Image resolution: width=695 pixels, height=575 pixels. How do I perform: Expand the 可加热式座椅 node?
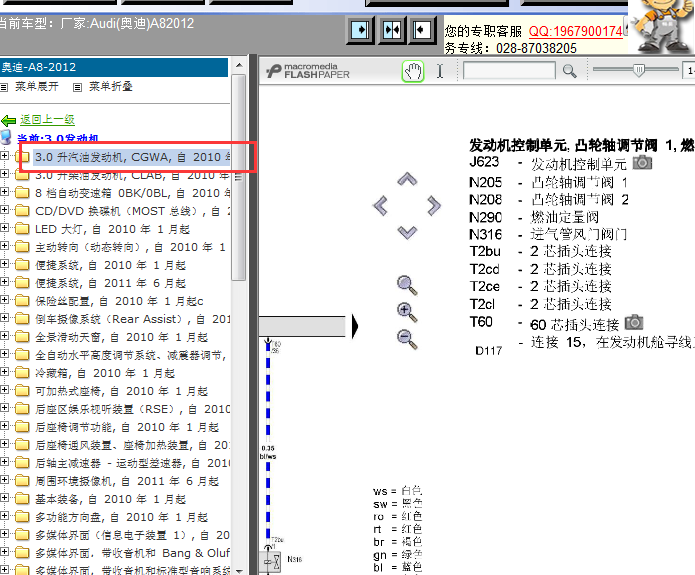tap(4, 390)
